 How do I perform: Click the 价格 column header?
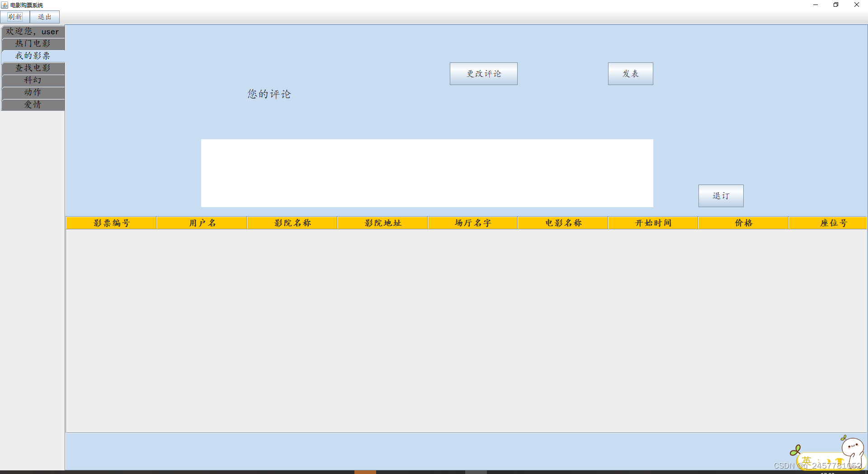point(743,223)
